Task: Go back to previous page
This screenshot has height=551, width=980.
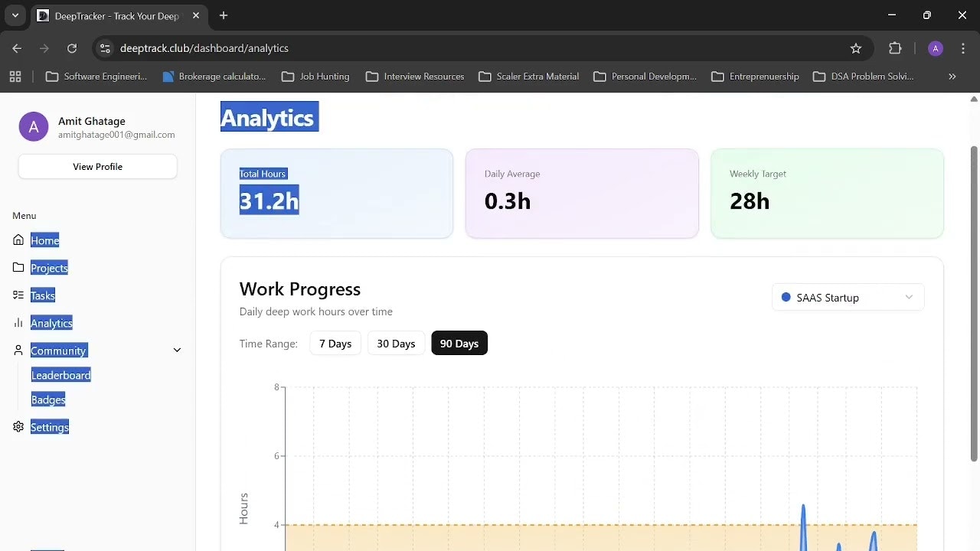Action: tap(17, 48)
